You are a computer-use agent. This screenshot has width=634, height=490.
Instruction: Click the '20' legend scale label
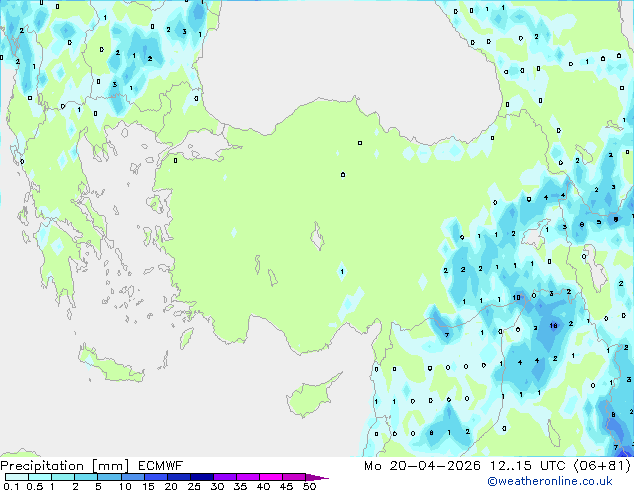(171, 486)
